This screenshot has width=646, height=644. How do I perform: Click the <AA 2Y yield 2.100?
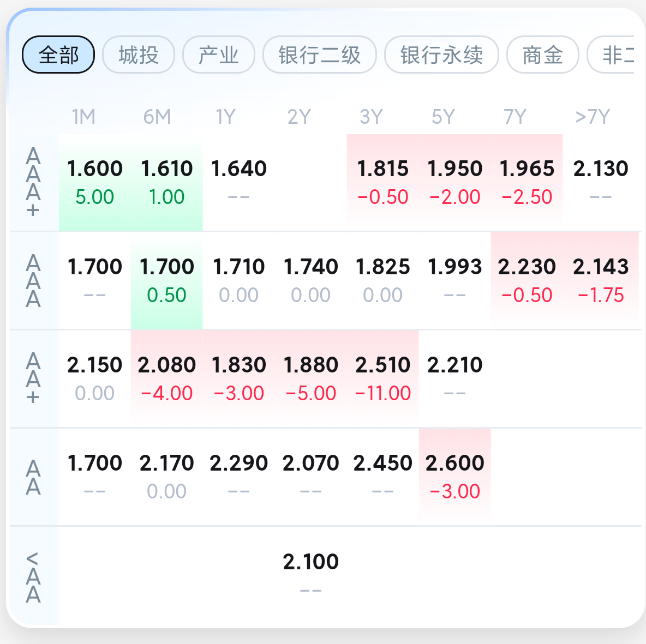click(311, 575)
